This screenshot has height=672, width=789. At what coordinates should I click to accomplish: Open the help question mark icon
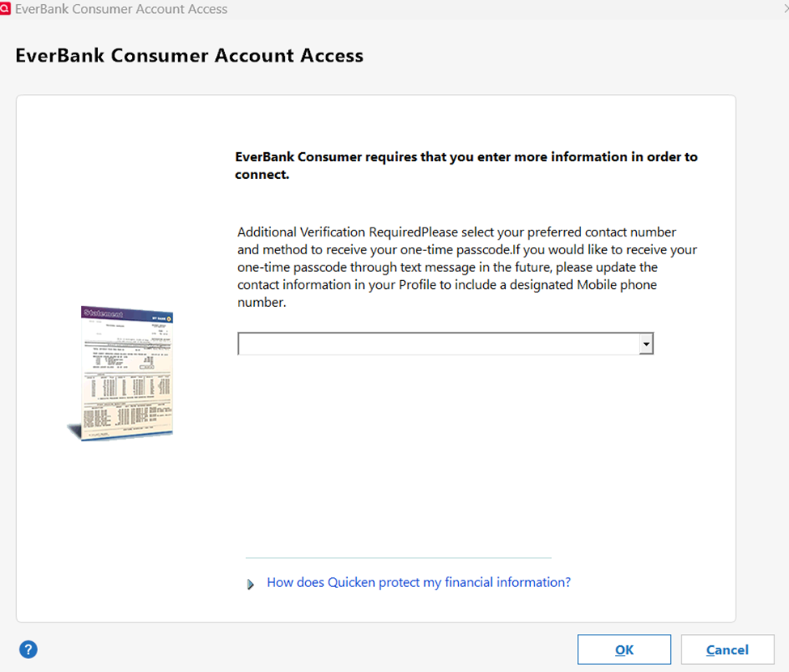coord(28,649)
